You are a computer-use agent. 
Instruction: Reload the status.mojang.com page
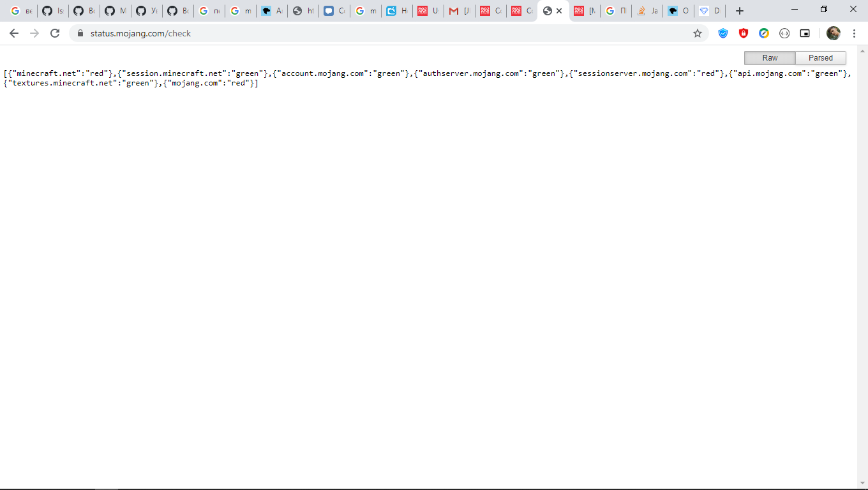click(x=55, y=33)
